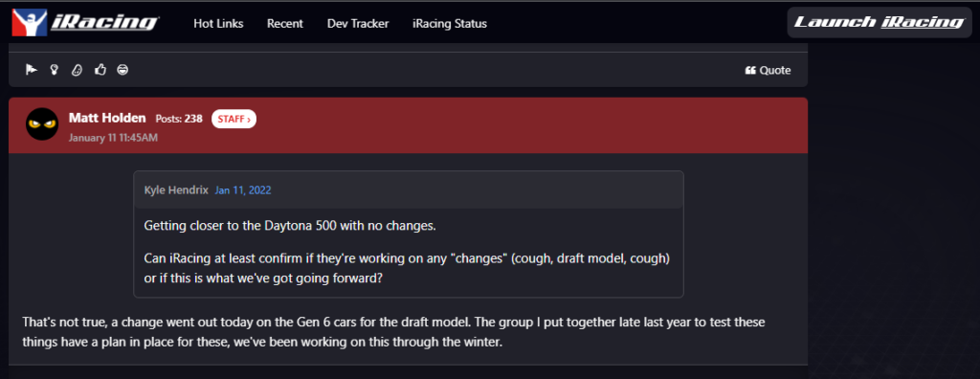Viewport: 980px width, 379px height.
Task: Open the Jan 11, 2022 quoted post link
Action: [243, 190]
